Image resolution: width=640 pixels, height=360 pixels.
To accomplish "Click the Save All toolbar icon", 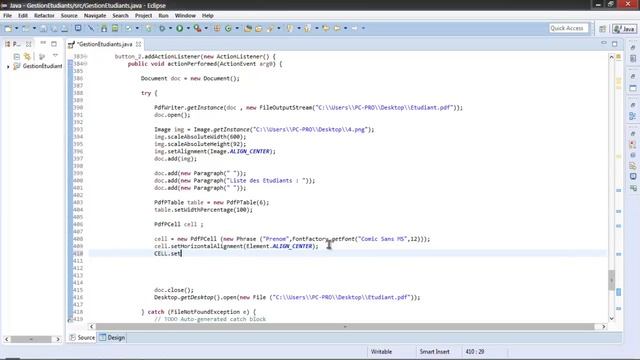I will (54, 28).
